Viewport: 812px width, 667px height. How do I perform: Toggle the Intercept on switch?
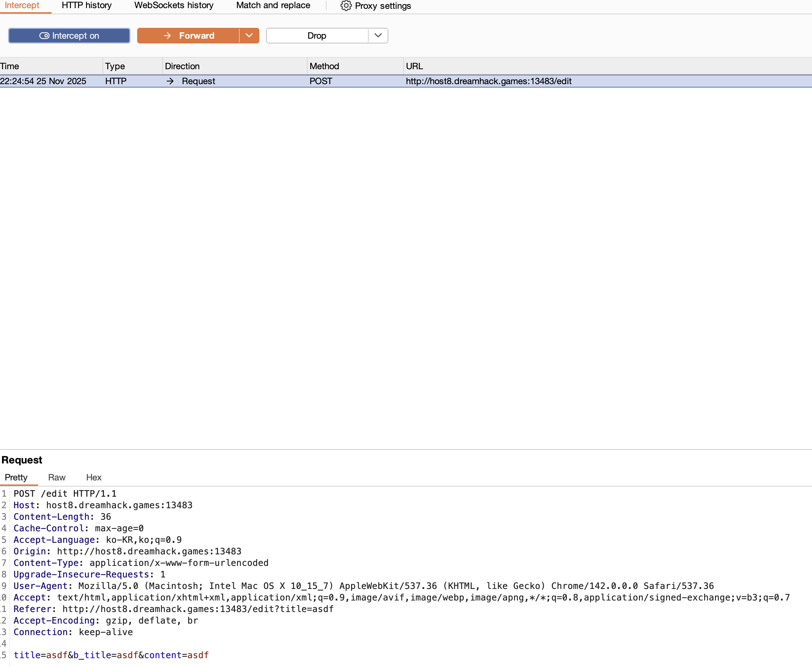pos(69,36)
